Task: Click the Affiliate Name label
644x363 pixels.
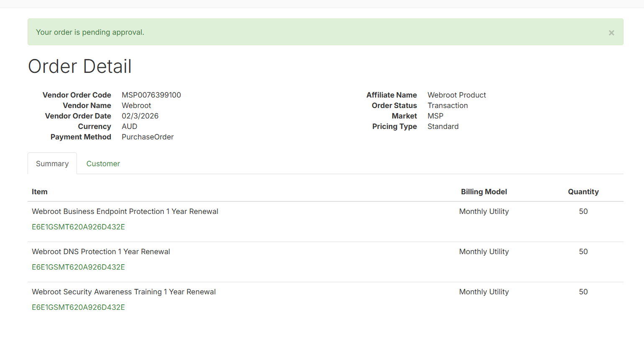Action: point(392,95)
